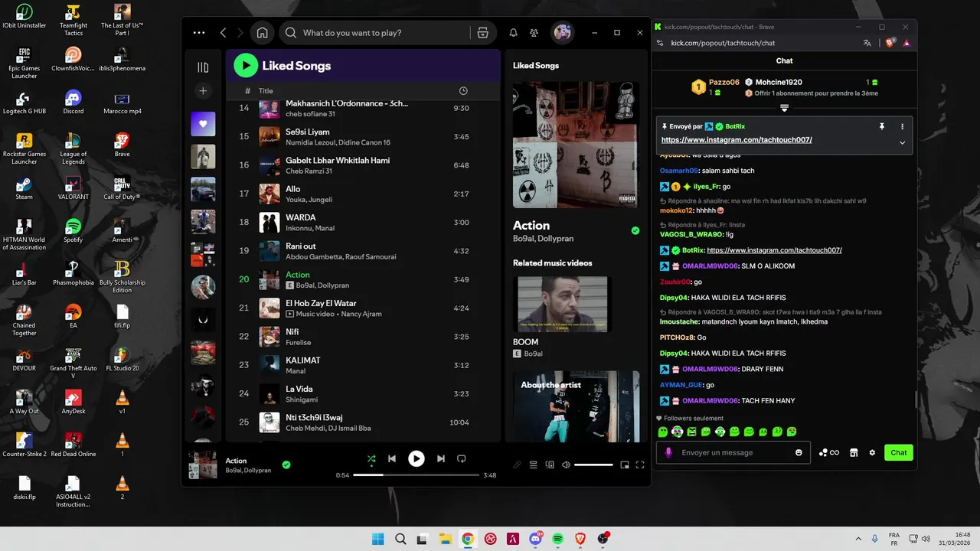This screenshot has height=551, width=980.
Task: Open site settings icon in Brave address bar
Action: coord(661,43)
